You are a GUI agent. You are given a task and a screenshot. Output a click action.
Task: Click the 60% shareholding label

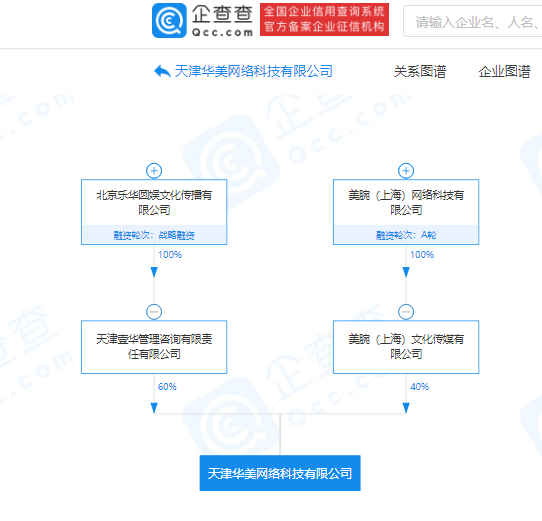[167, 387]
